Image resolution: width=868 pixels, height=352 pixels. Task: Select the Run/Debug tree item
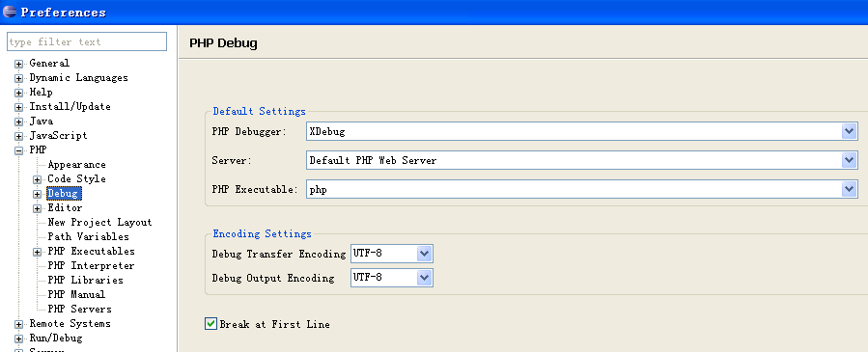[x=55, y=338]
